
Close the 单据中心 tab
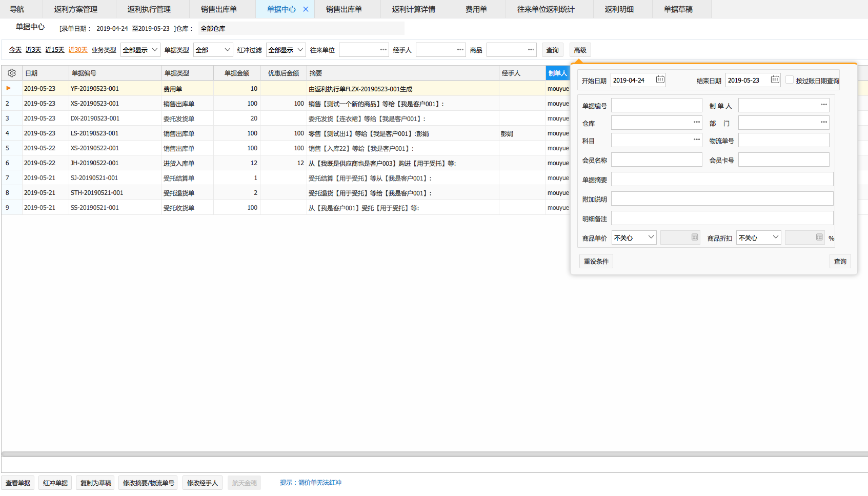tap(306, 9)
